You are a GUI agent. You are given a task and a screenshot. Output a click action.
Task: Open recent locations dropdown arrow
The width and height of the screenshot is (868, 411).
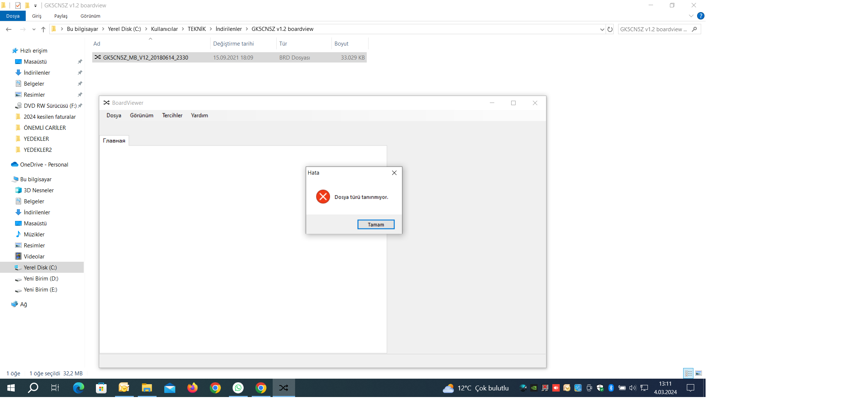(34, 29)
